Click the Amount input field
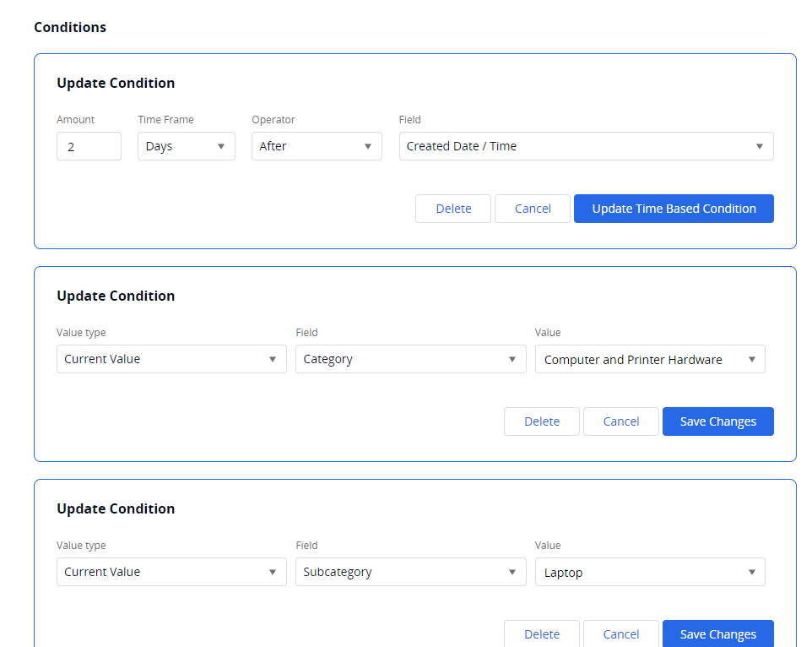This screenshot has height=647, width=812. pyautogui.click(x=89, y=146)
